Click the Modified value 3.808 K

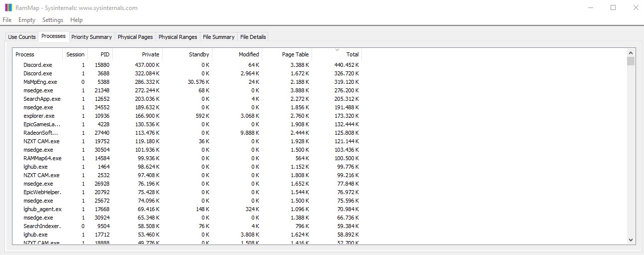(249, 235)
